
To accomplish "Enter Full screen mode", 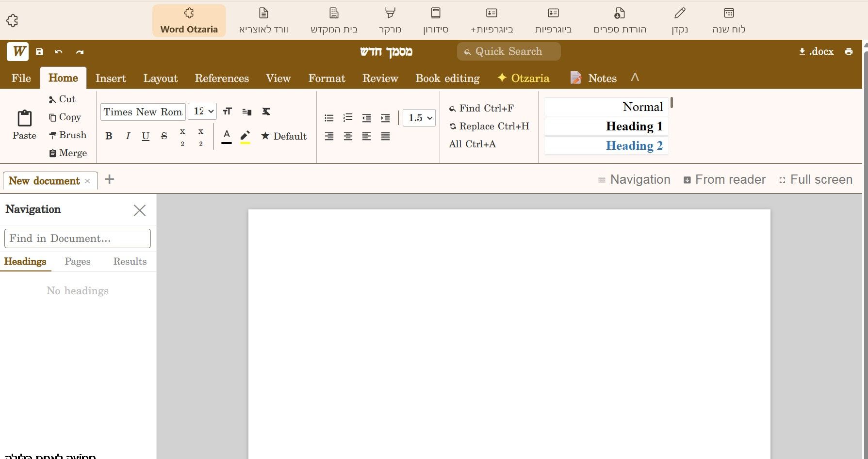I will (815, 180).
